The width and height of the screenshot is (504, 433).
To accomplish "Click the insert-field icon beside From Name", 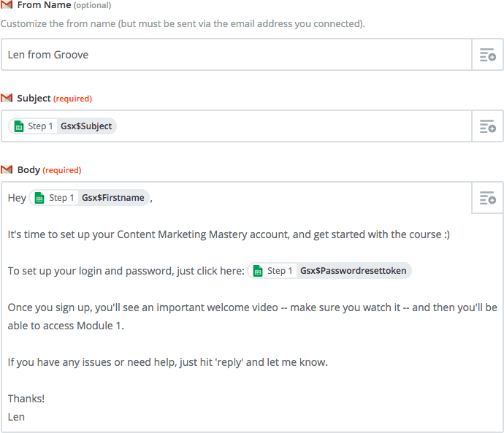I will coord(487,55).
